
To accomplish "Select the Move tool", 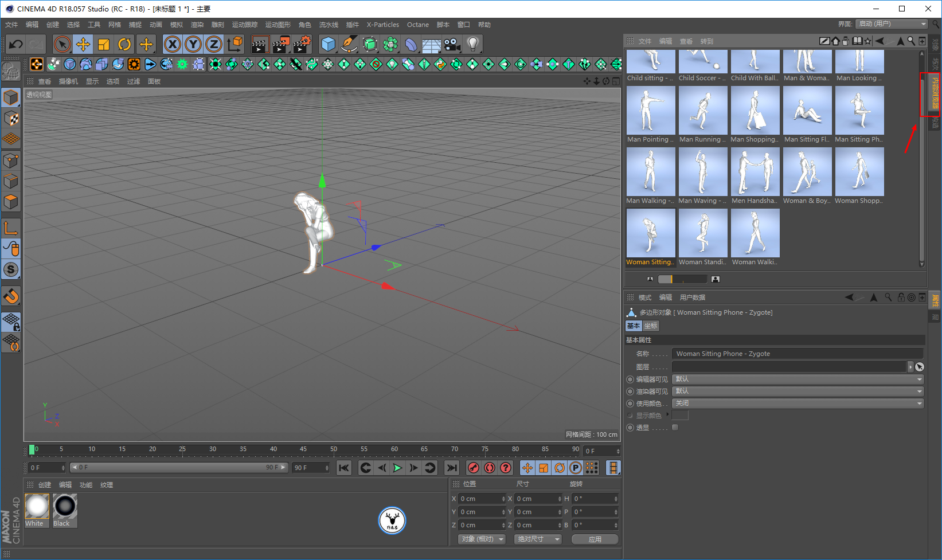I will click(83, 44).
